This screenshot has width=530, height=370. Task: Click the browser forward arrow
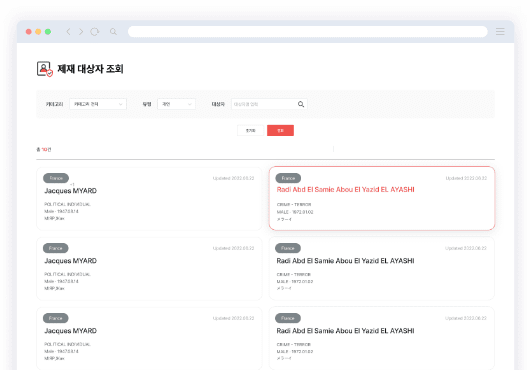click(81, 32)
